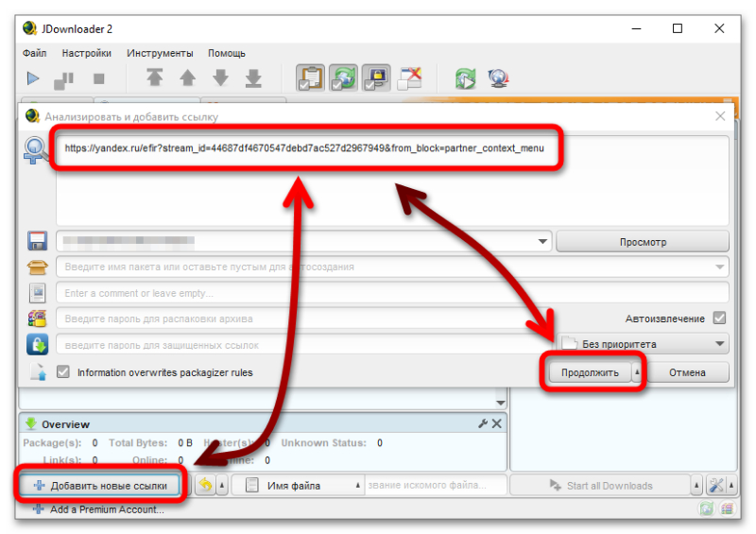This screenshot has height=534, width=756.
Task: Expand the arrow beside the tools settings icon
Action: (x=731, y=485)
